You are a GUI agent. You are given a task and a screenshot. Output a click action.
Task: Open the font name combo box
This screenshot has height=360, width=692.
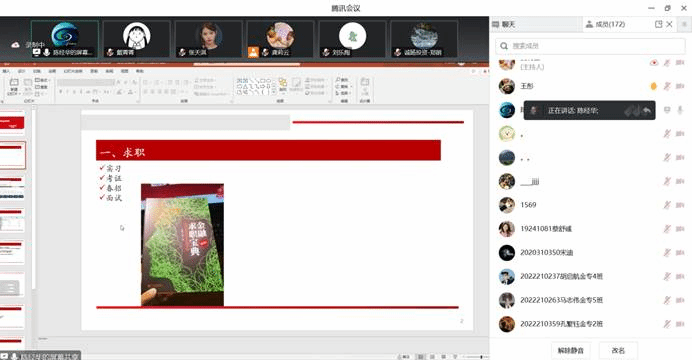(86, 82)
